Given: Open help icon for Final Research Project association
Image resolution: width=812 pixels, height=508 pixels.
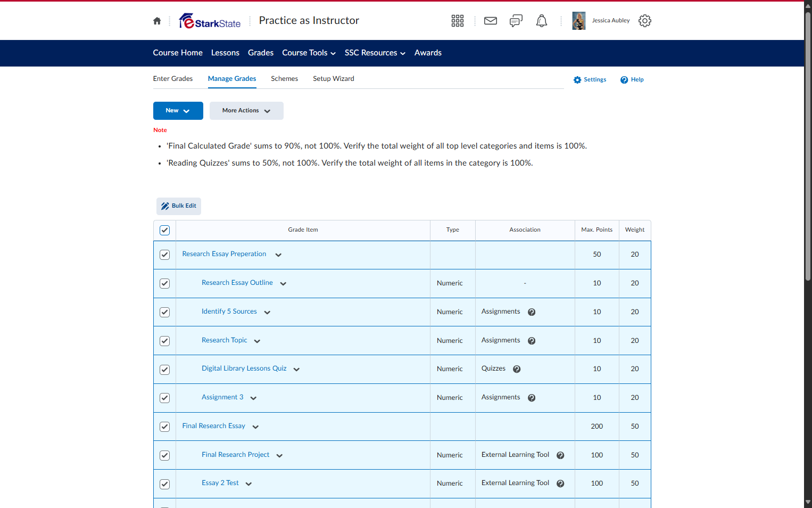Looking at the screenshot, I should (x=560, y=455).
